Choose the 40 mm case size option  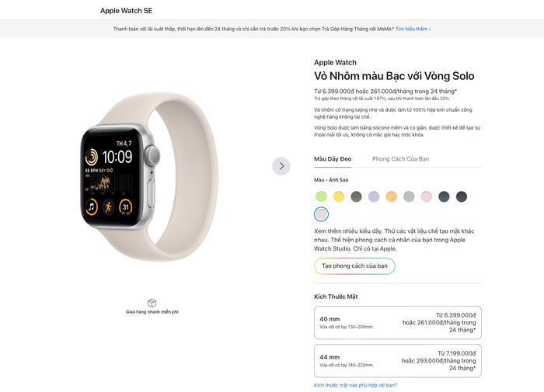398,322
